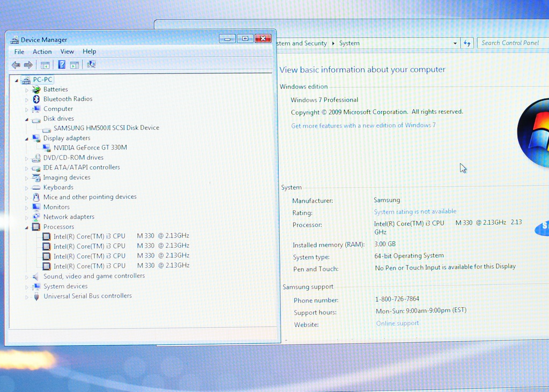Collapse the Processors node
Viewport: 549px width, 392px height.
(27, 228)
